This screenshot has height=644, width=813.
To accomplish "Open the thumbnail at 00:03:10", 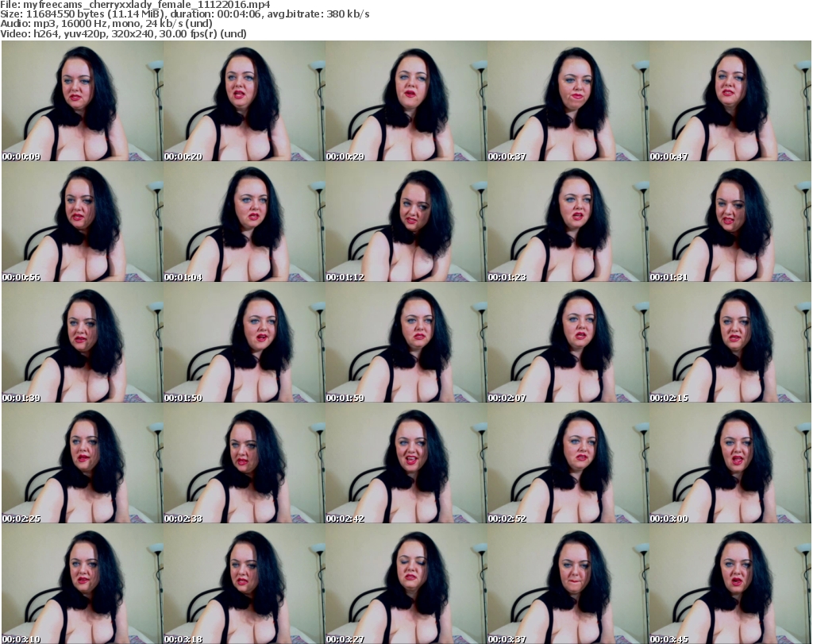I will (83, 584).
